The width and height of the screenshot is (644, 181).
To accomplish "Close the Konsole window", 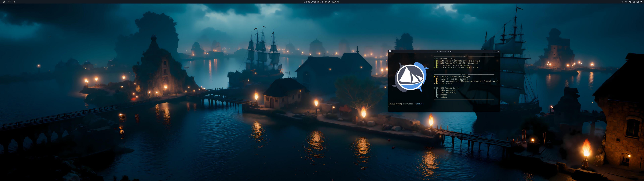I will pyautogui.click(x=499, y=51).
